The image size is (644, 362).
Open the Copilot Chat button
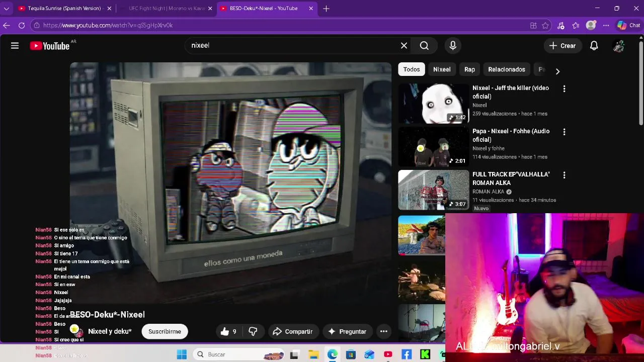(x=628, y=25)
